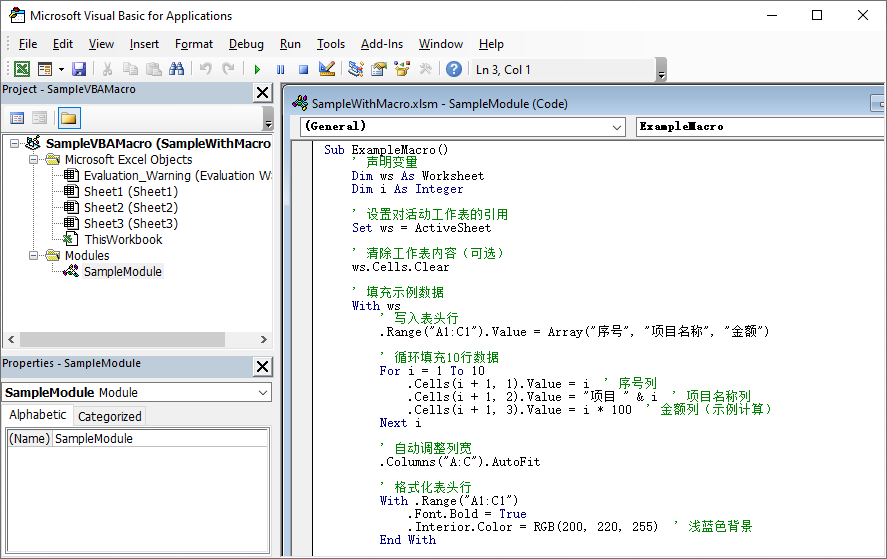
Task: Open the Insert menu
Action: pos(144,44)
